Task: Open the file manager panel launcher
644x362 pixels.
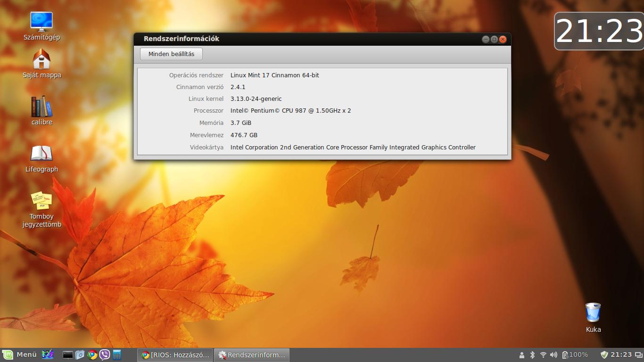Action: [x=80, y=355]
